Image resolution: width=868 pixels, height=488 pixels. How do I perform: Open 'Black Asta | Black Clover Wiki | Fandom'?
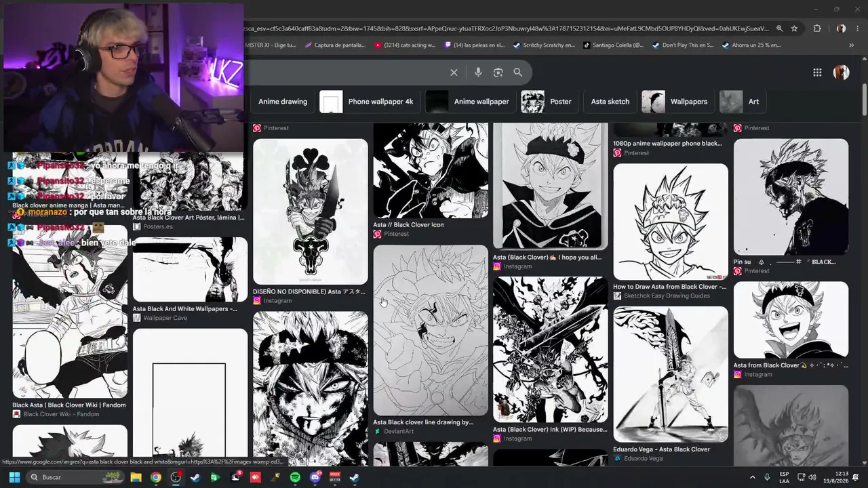point(69,405)
